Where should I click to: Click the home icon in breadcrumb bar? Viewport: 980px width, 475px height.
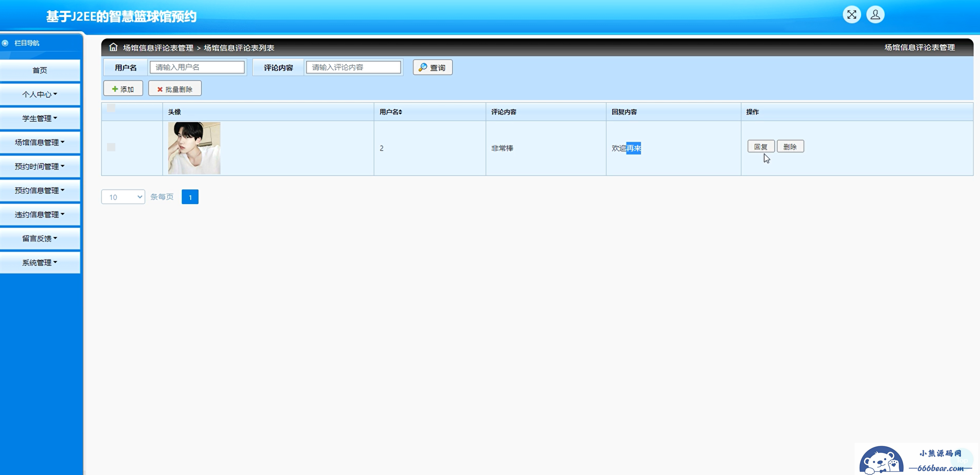tap(113, 47)
